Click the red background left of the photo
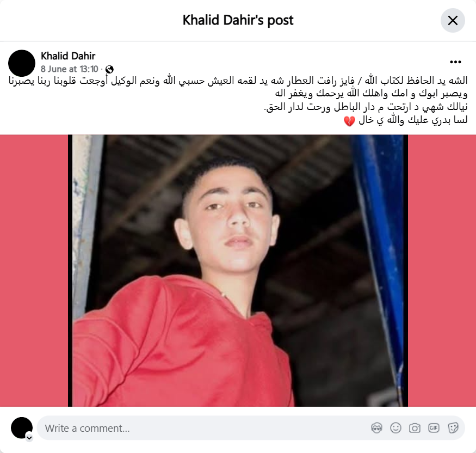The width and height of the screenshot is (476, 453). pyautogui.click(x=34, y=271)
